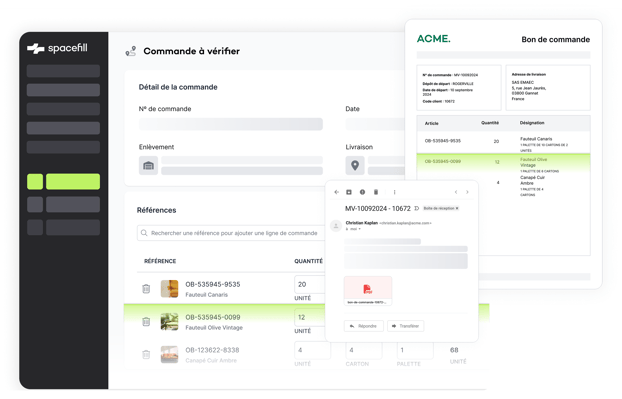
Task: Click the N° de commande field
Action: (x=230, y=124)
